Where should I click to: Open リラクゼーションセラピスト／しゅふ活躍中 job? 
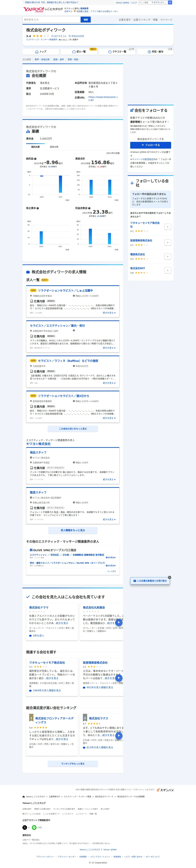coord(65,290)
